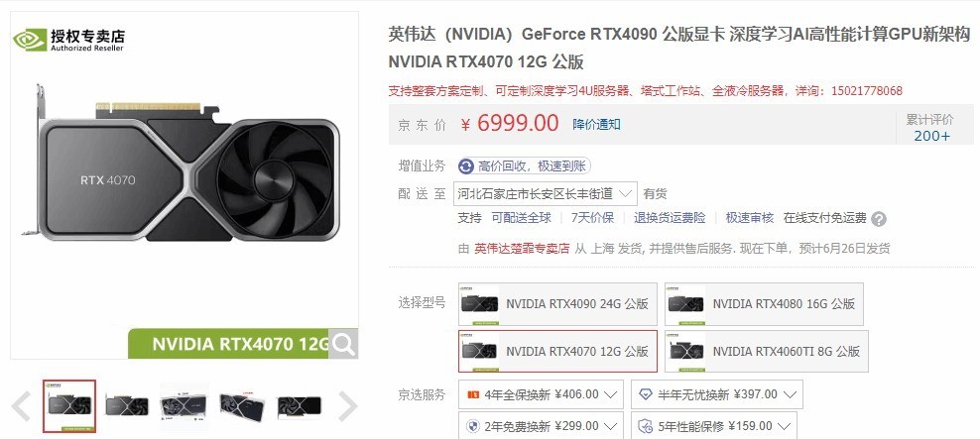Open the 英伟达楚霏专卖店 store link
Screen dimensions: 980x439
pos(522,249)
